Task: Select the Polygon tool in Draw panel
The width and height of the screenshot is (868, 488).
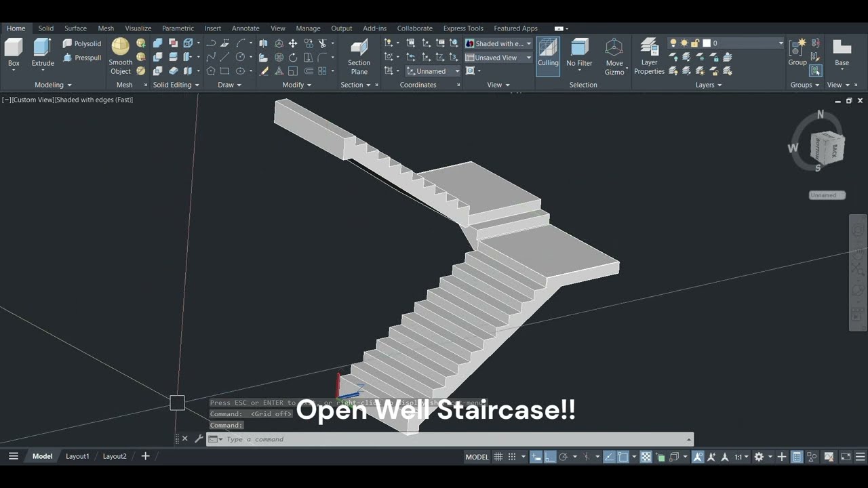Action: coord(210,71)
